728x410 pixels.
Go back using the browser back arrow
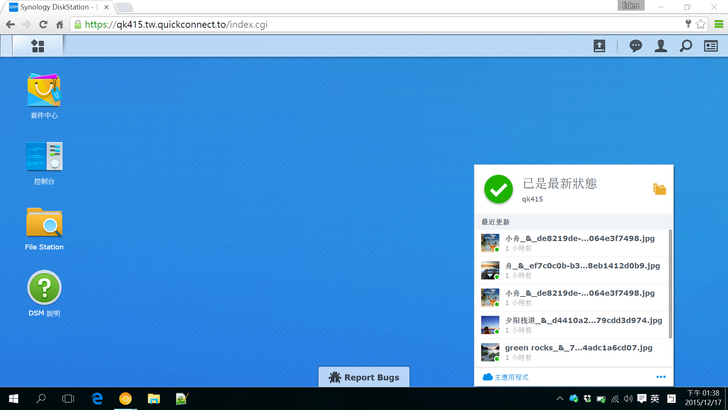10,25
